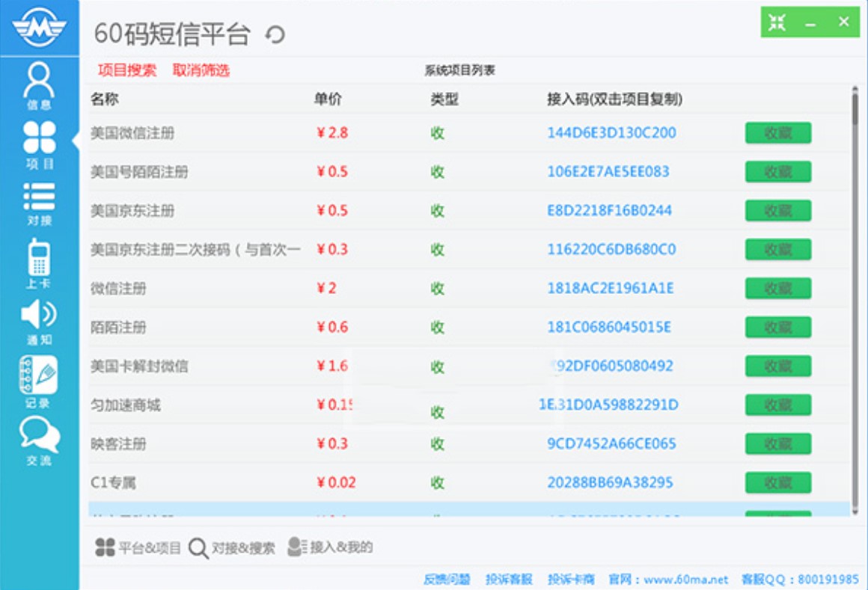Open the 交流 chat bubbles icon
Viewport: 868px width, 590px height.
click(x=40, y=440)
